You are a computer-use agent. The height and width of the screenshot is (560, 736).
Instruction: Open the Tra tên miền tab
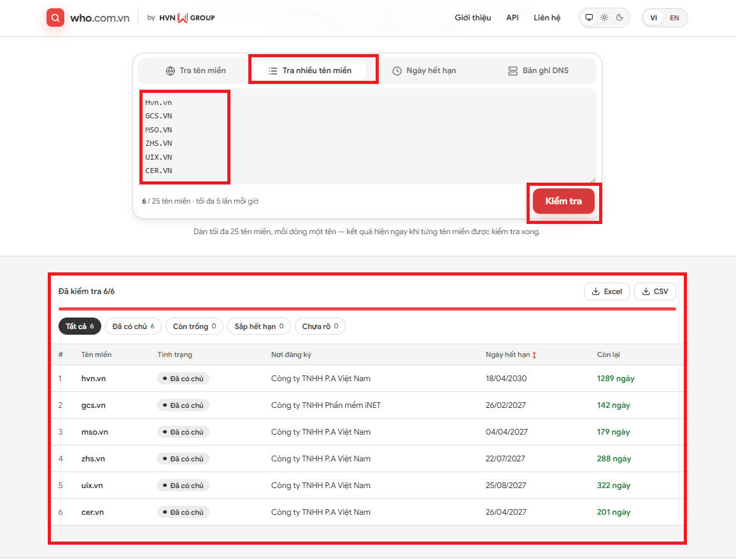[195, 71]
